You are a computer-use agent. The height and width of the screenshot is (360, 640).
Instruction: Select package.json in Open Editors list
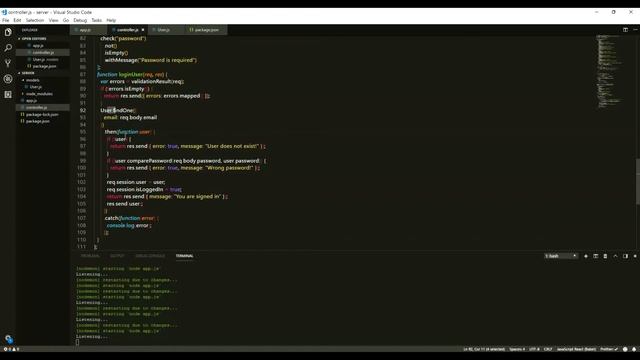click(x=44, y=66)
